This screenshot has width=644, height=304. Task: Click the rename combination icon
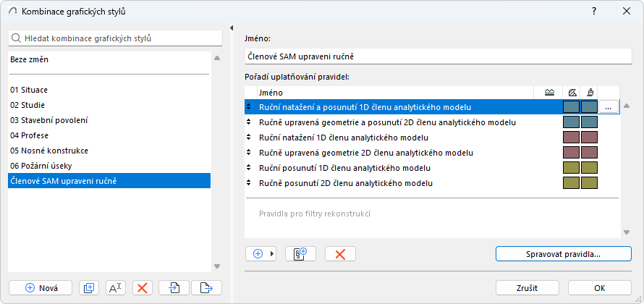click(x=116, y=287)
